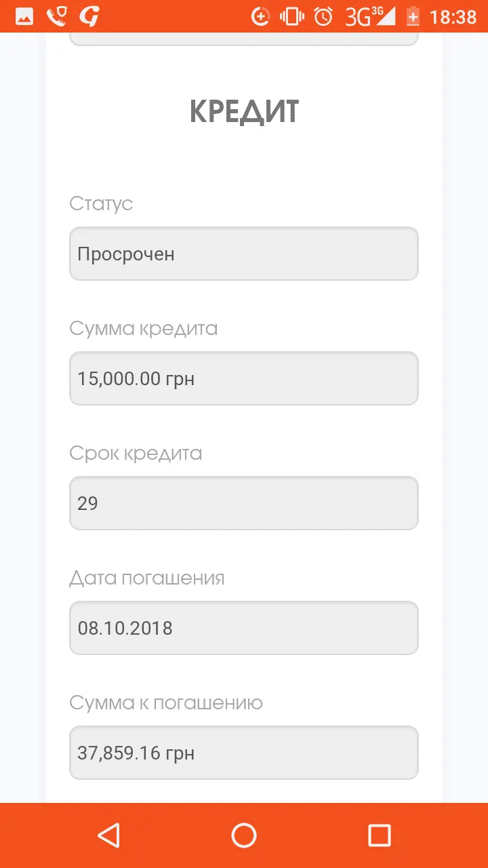Viewport: 488px width, 868px height.
Task: Tap the КРЕДИТ section heading
Action: 244,112
